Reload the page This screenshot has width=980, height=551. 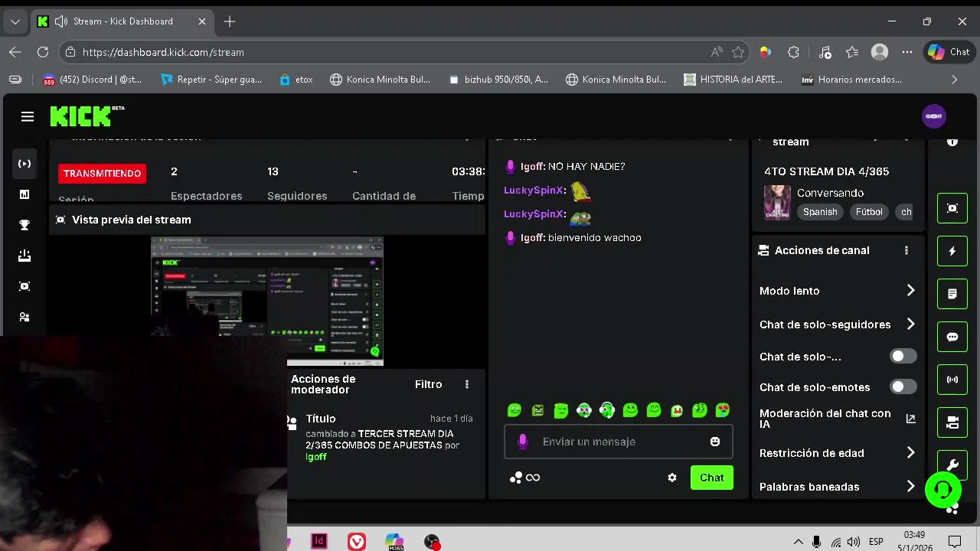[x=43, y=52]
